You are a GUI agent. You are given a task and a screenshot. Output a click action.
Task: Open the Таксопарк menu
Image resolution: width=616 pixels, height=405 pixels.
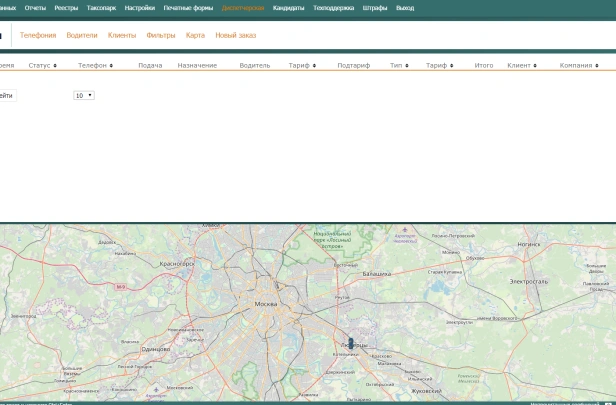(x=101, y=7)
